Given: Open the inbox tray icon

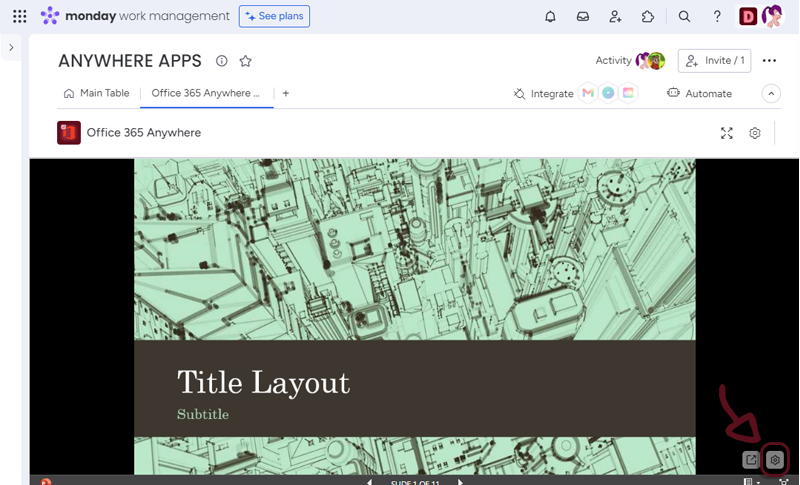Looking at the screenshot, I should coord(583,16).
